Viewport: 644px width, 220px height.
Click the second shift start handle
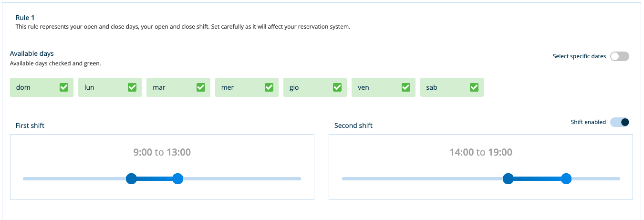(x=509, y=179)
